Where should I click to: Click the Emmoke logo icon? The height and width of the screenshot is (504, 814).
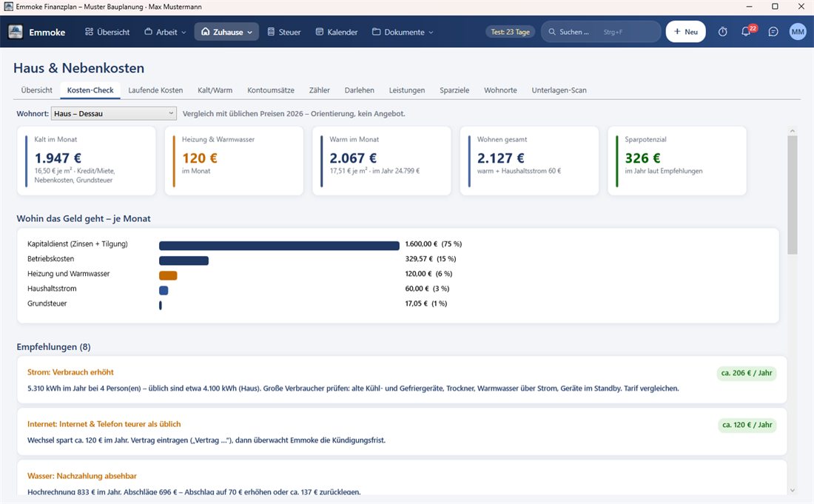[x=16, y=32]
